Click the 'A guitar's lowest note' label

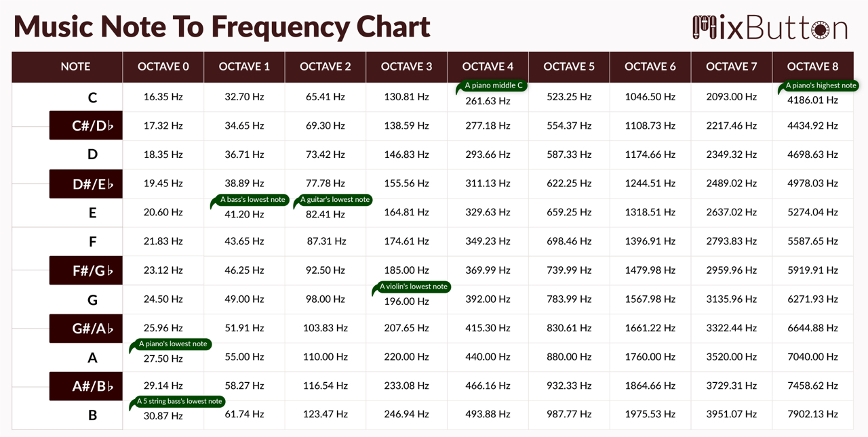pyautogui.click(x=334, y=200)
